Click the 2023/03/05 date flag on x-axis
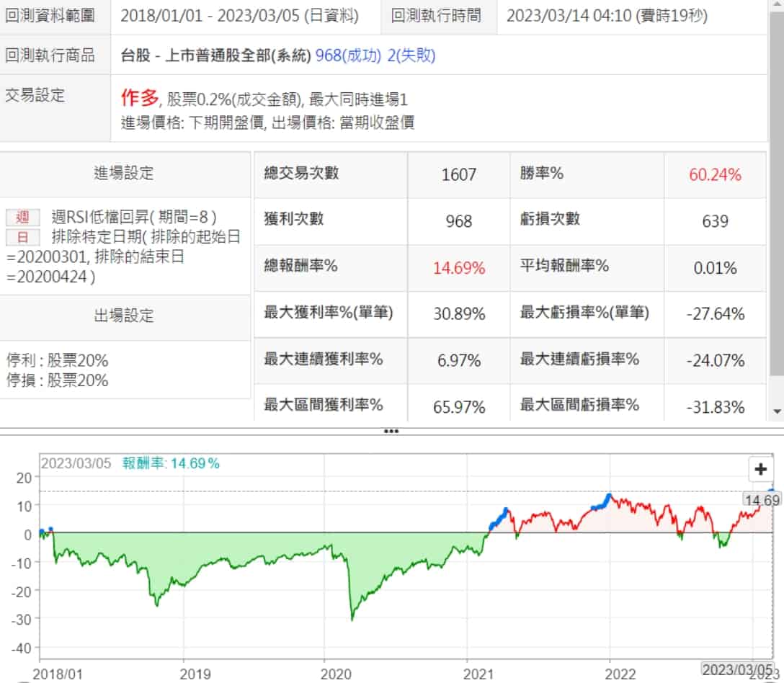Viewport: 784px width, 683px height. point(739,668)
